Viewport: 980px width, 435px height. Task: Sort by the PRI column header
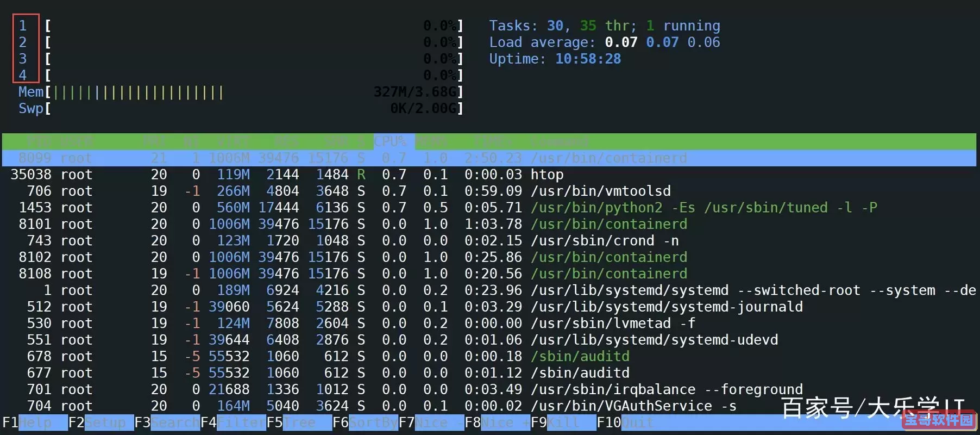click(x=155, y=141)
